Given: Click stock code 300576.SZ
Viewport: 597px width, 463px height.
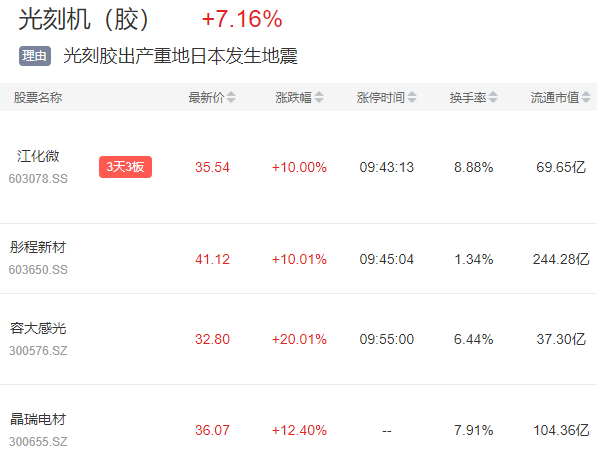Looking at the screenshot, I should point(38,351).
